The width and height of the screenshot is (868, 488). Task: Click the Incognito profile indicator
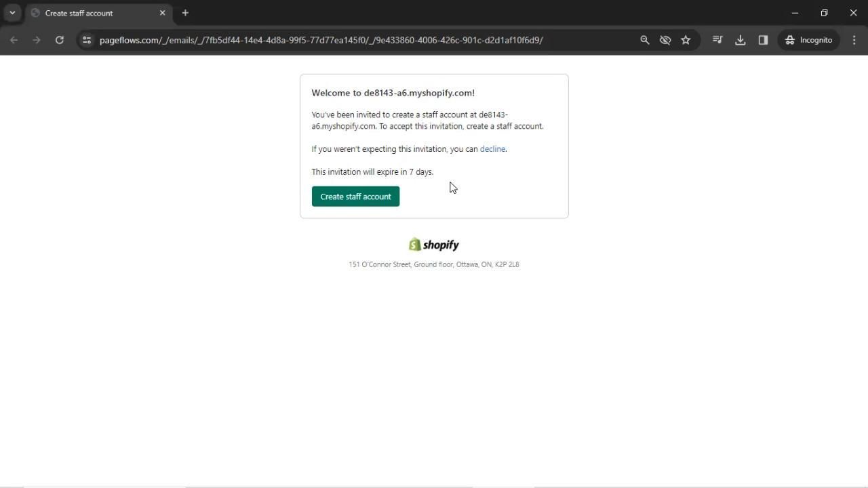[808, 40]
